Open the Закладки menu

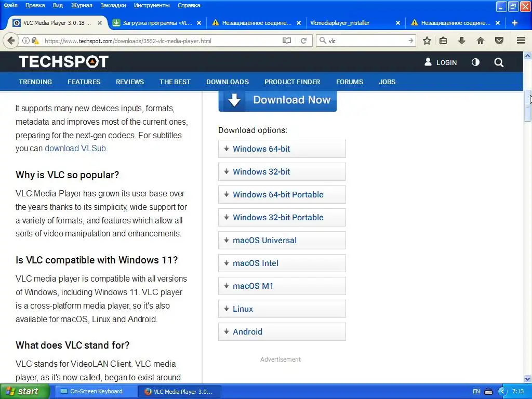point(113,5)
